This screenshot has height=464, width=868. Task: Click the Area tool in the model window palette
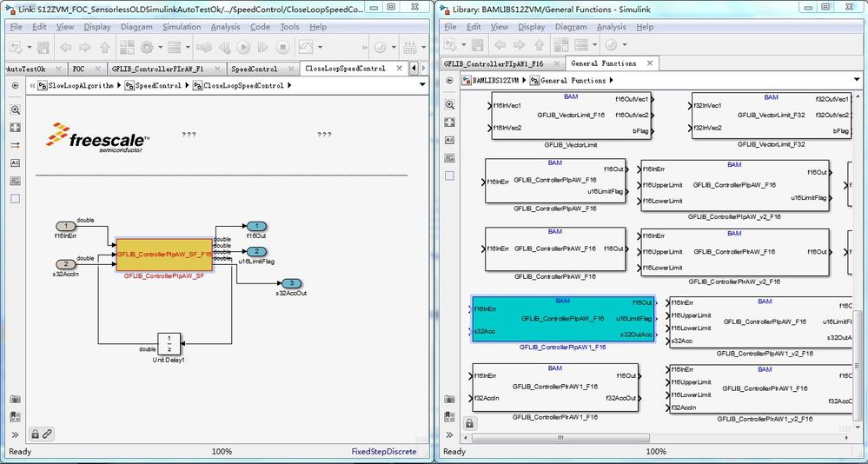[x=15, y=198]
